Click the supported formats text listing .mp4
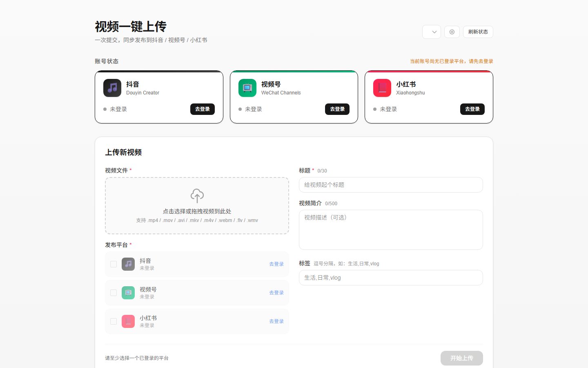Viewport: 588px width, 368px height. click(197, 220)
